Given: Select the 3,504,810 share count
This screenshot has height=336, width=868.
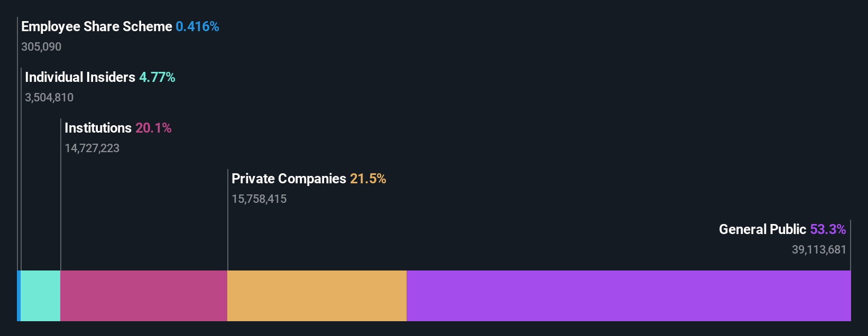Looking at the screenshot, I should point(49,97).
